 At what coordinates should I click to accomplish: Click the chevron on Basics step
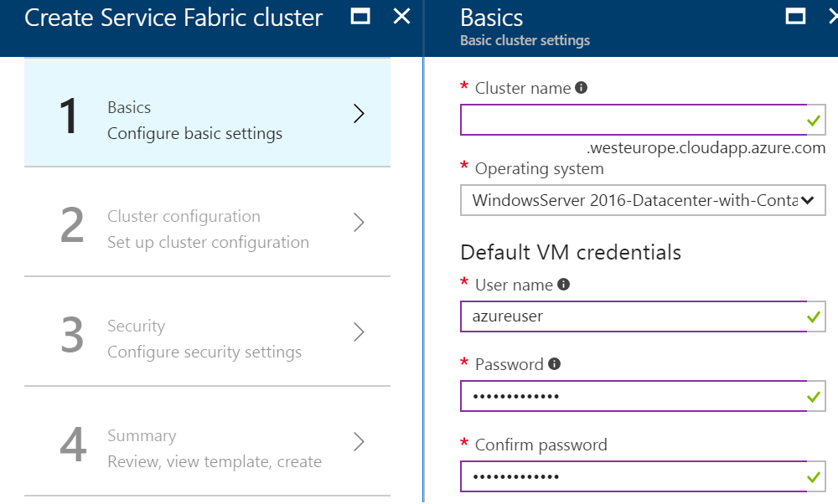360,113
